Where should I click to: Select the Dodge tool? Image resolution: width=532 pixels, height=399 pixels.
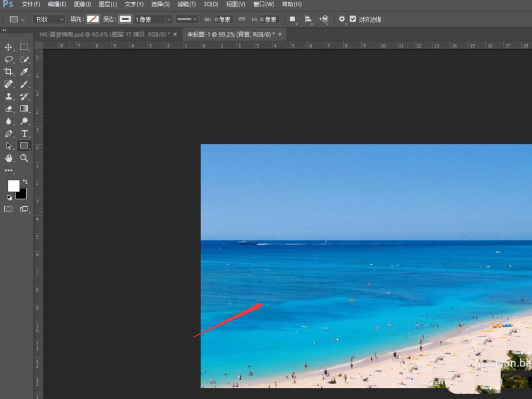click(24, 121)
